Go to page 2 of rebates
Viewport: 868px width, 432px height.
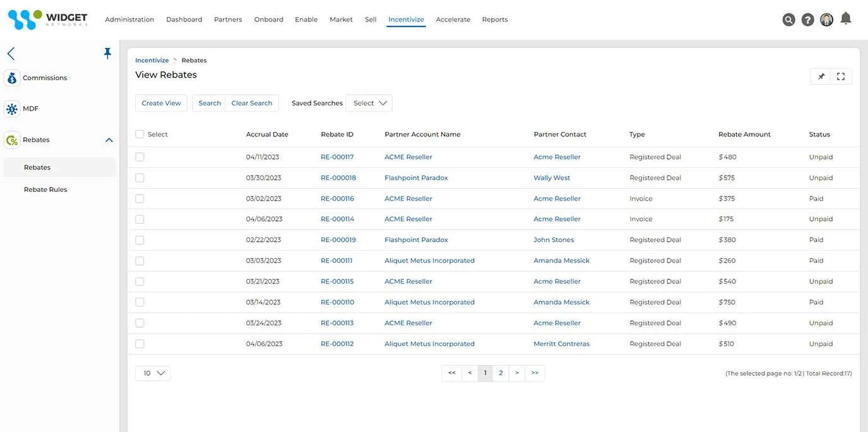click(x=501, y=373)
